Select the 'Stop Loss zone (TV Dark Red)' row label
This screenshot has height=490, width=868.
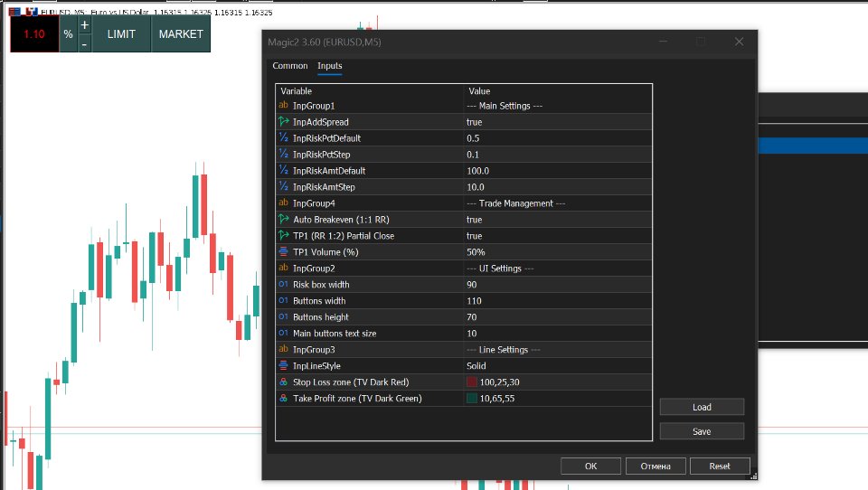coord(351,382)
